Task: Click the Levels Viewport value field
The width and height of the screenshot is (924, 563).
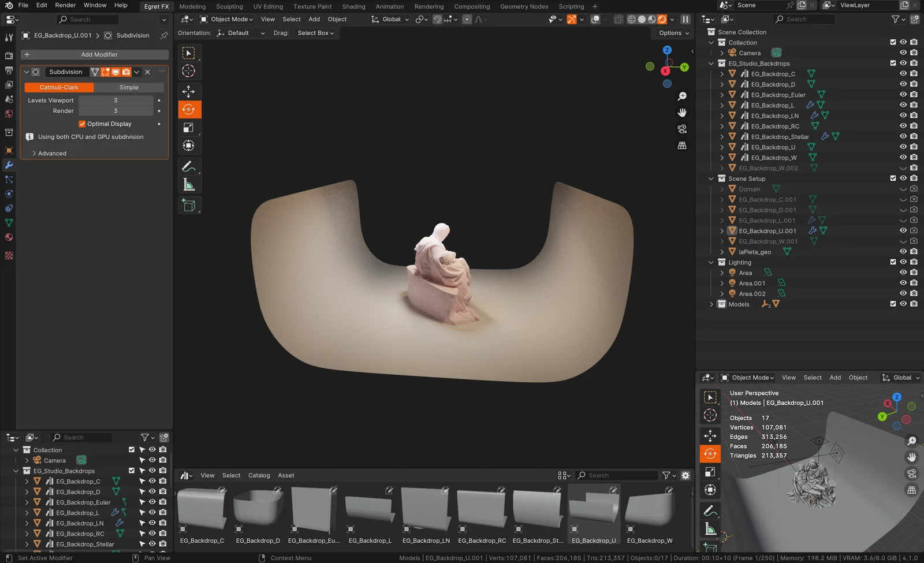Action: (115, 100)
